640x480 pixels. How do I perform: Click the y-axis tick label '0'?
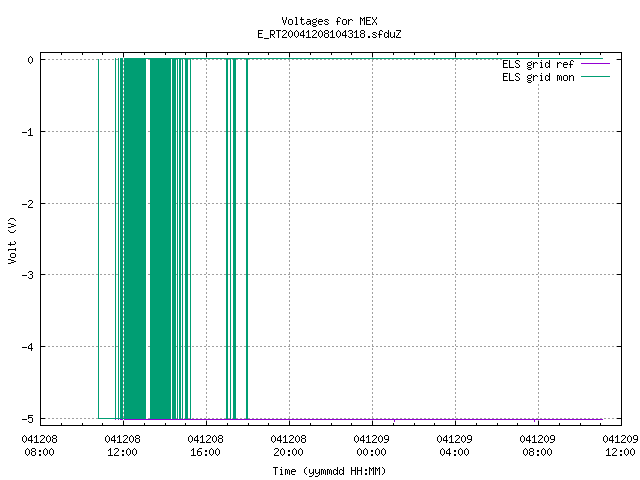(x=31, y=60)
